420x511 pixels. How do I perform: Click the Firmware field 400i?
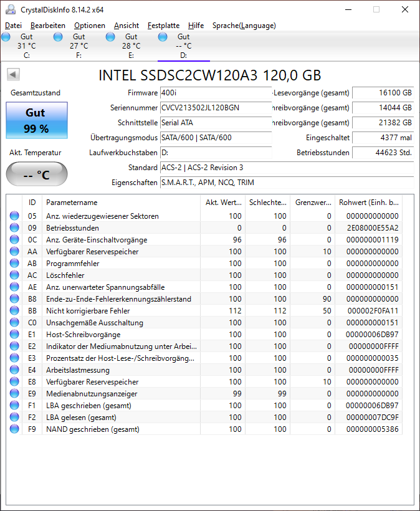tap(216, 93)
